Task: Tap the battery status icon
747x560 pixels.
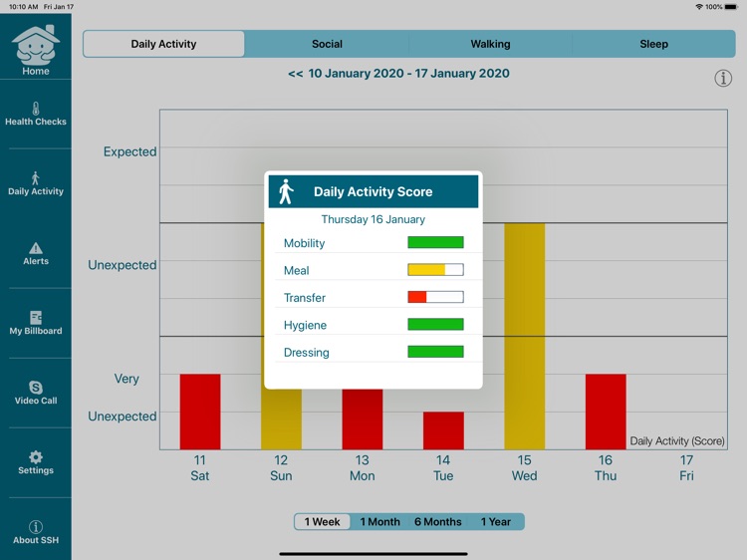Action: point(731,7)
